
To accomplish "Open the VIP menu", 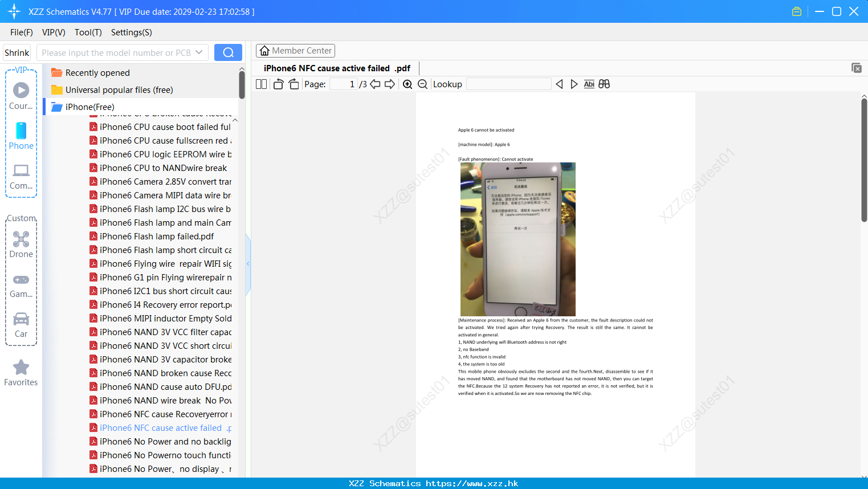I will 54,32.
